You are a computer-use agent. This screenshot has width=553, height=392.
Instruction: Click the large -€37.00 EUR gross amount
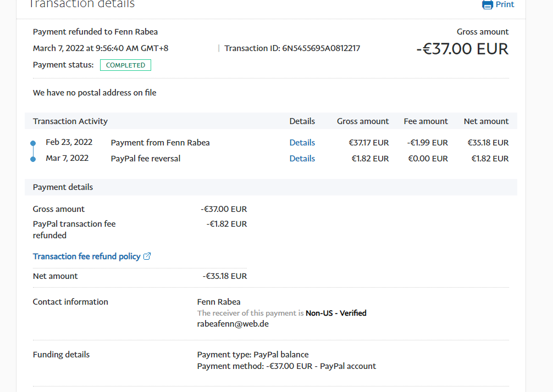[x=462, y=49]
